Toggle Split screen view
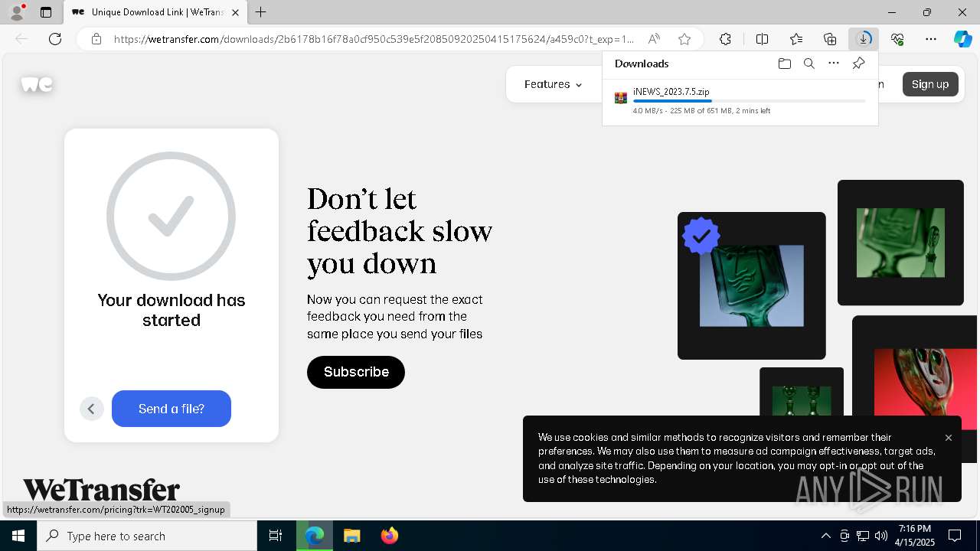 (763, 39)
